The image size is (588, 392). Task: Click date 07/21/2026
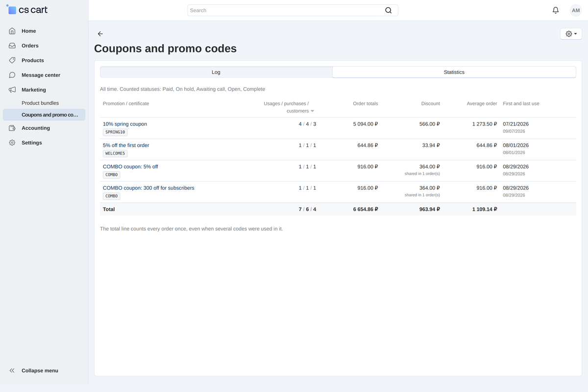click(x=516, y=124)
